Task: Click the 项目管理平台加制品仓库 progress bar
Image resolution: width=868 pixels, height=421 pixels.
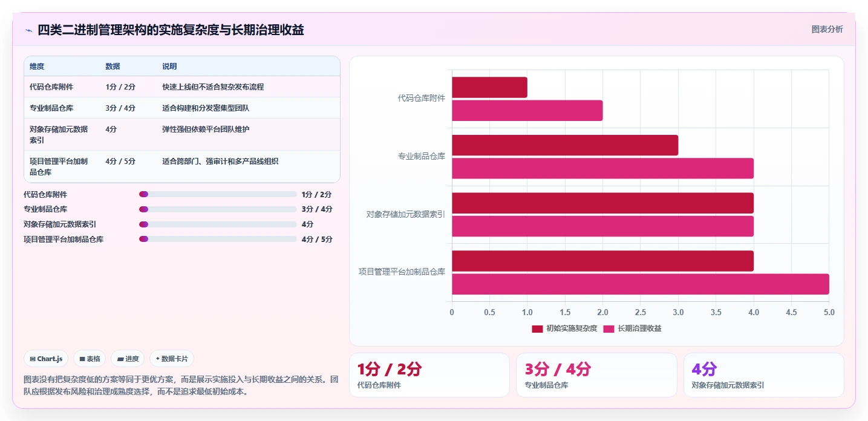Action: point(218,239)
